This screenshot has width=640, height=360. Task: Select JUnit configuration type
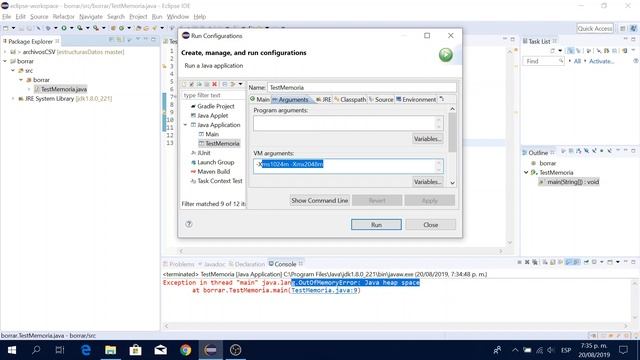pyautogui.click(x=200, y=153)
